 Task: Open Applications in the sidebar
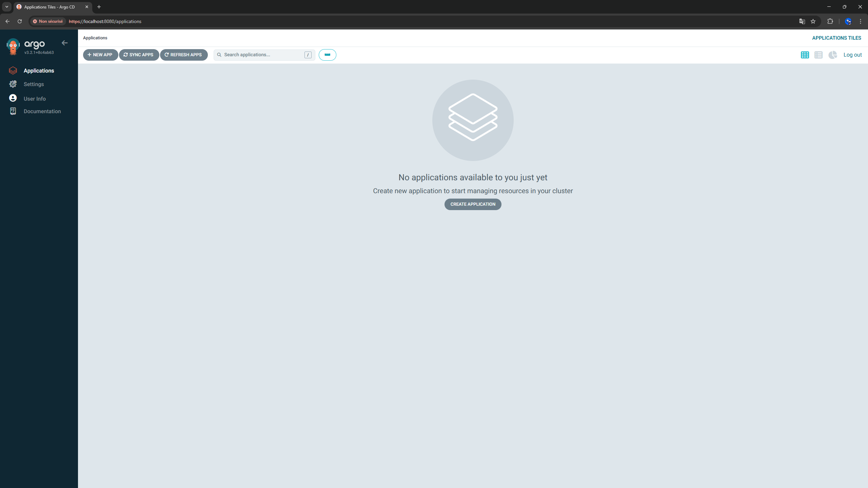[x=39, y=70]
